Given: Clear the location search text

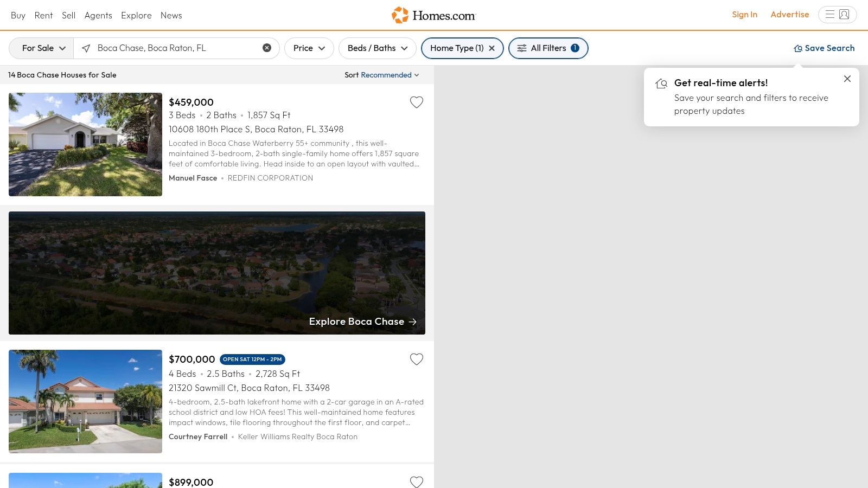Looking at the screenshot, I should (267, 48).
